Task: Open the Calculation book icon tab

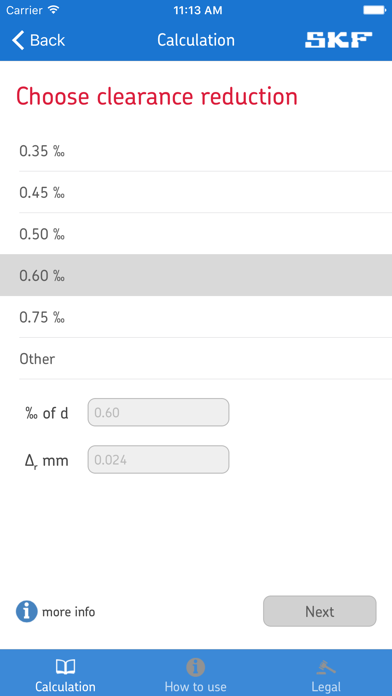Action: (x=65, y=666)
